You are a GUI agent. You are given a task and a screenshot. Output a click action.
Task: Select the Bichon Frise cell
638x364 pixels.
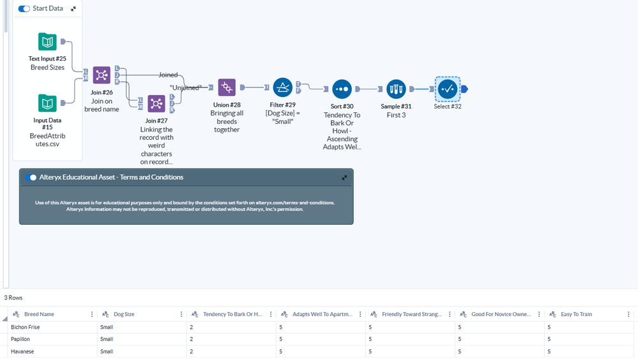pos(52,327)
